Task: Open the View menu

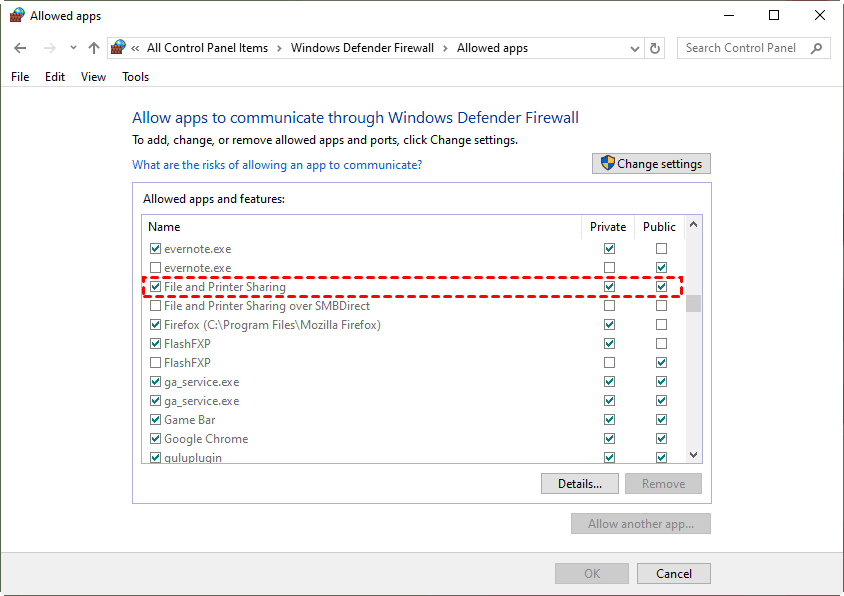Action: tap(93, 77)
